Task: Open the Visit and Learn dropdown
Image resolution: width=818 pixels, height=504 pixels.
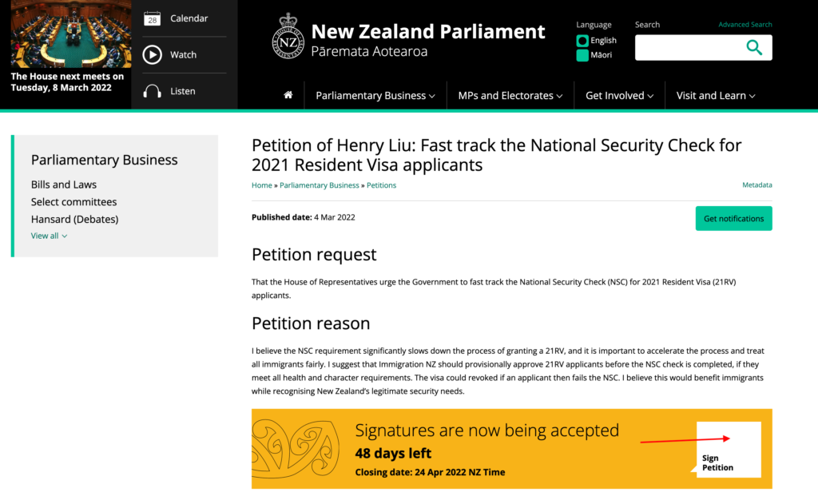Action: (716, 96)
